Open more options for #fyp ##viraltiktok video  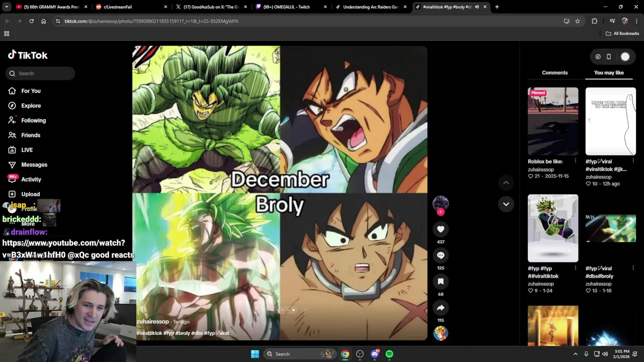pyautogui.click(x=576, y=268)
